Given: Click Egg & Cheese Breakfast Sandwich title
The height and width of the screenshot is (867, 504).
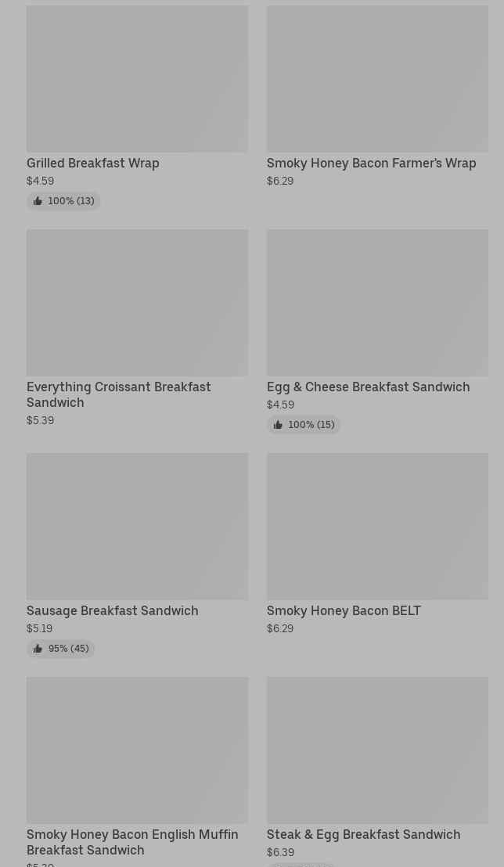Looking at the screenshot, I should click(x=368, y=387).
